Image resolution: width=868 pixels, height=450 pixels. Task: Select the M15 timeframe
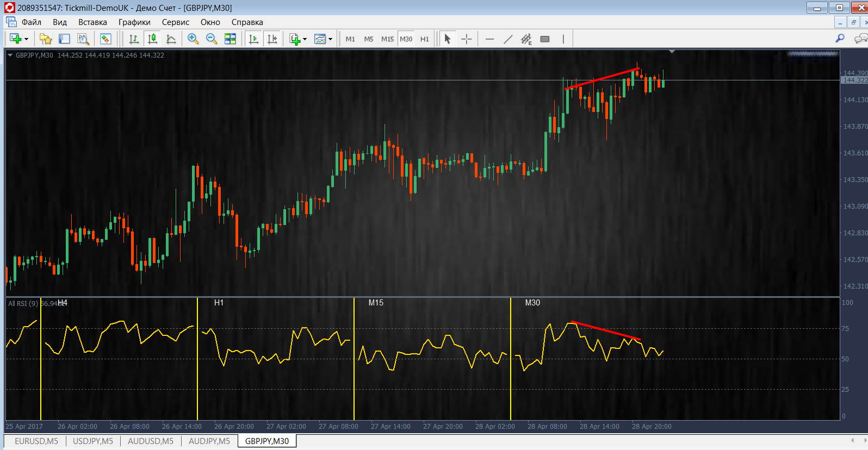(x=387, y=39)
